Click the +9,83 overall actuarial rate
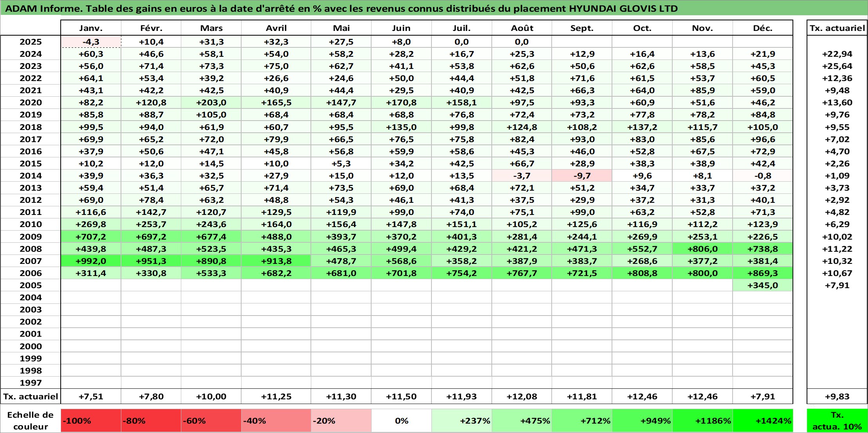 [x=837, y=397]
